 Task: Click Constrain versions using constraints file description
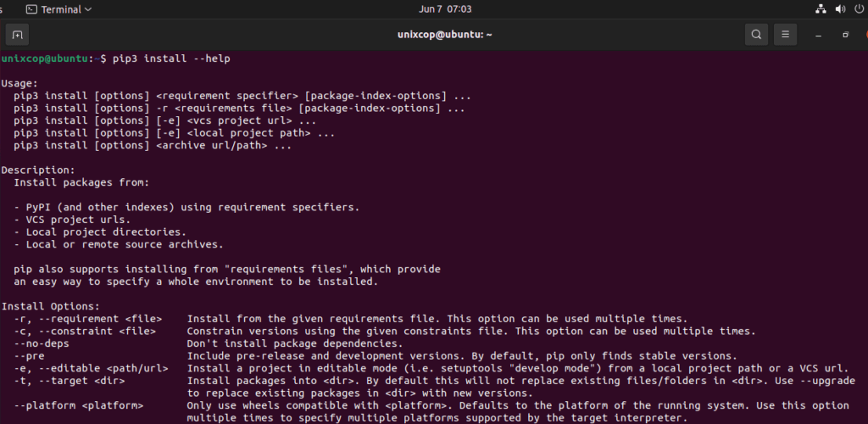tap(471, 331)
